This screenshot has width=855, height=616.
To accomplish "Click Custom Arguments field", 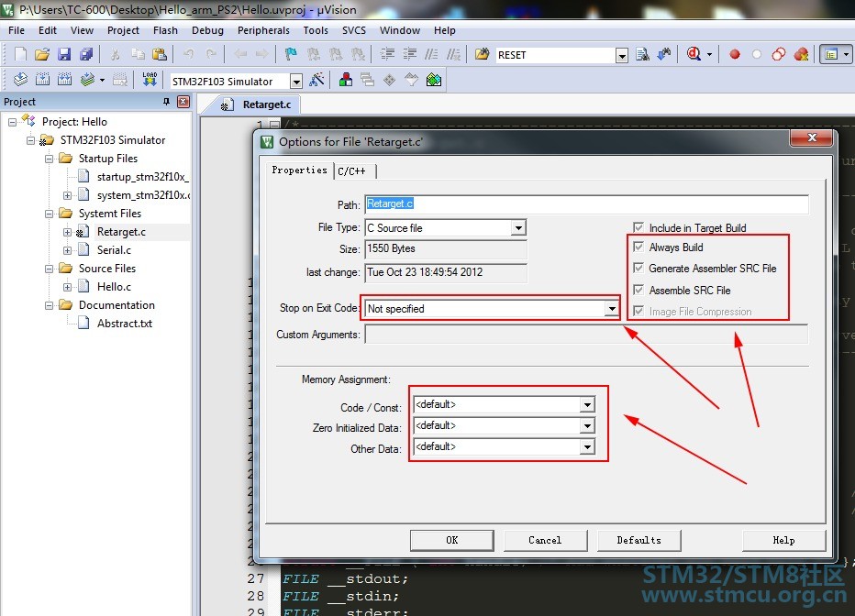I will (586, 334).
